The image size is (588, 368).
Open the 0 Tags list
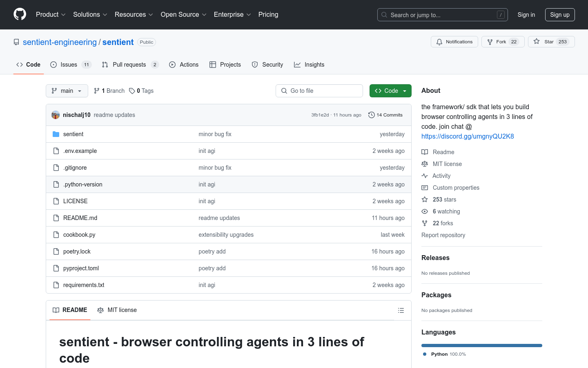click(x=141, y=91)
